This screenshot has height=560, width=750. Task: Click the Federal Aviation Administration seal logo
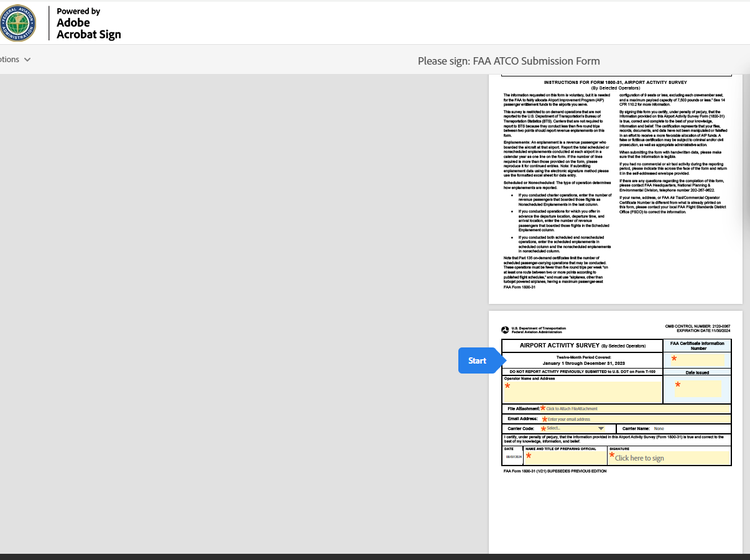(18, 22)
